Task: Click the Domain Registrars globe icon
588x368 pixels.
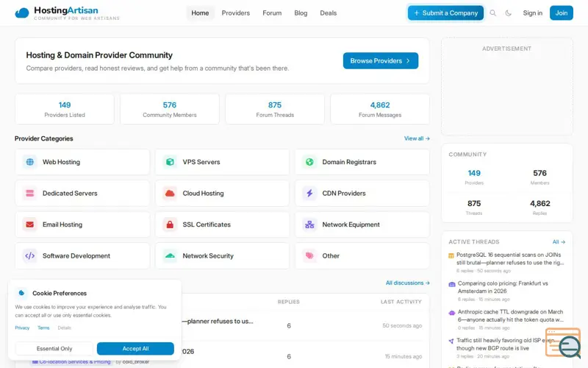Action: (x=309, y=162)
